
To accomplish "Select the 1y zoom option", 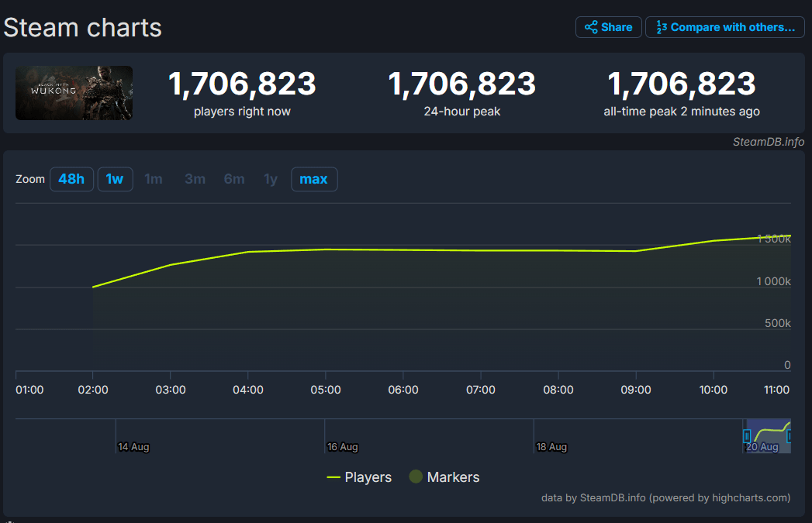I will (x=271, y=179).
